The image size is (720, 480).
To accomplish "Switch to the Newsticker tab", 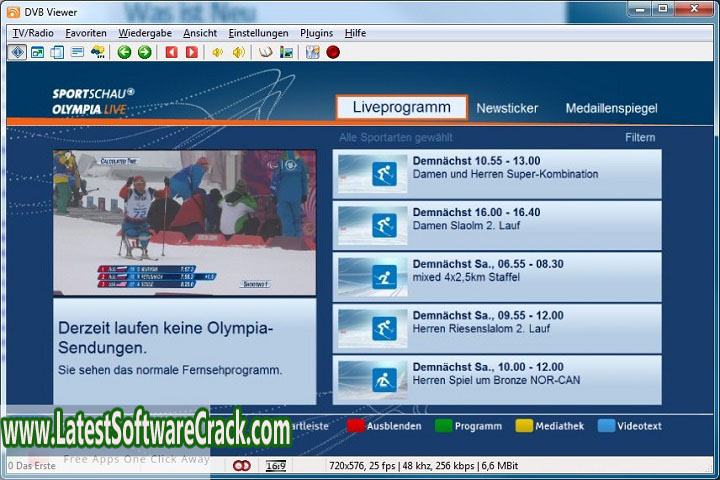I will (x=507, y=108).
